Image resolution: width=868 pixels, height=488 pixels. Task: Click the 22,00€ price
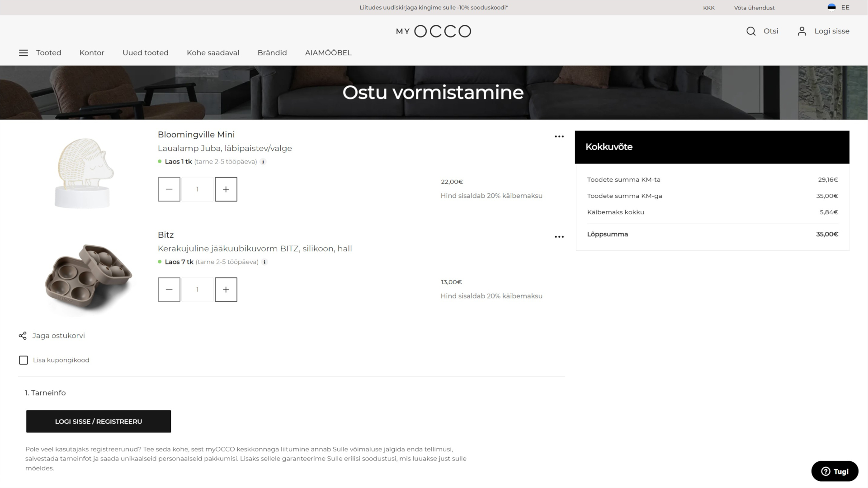pos(452,182)
